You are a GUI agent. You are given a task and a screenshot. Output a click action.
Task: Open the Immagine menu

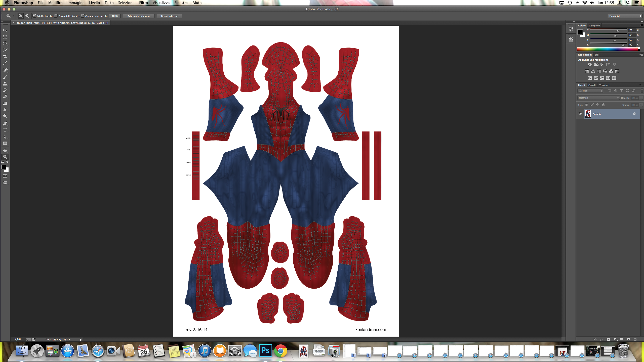pyautogui.click(x=76, y=3)
